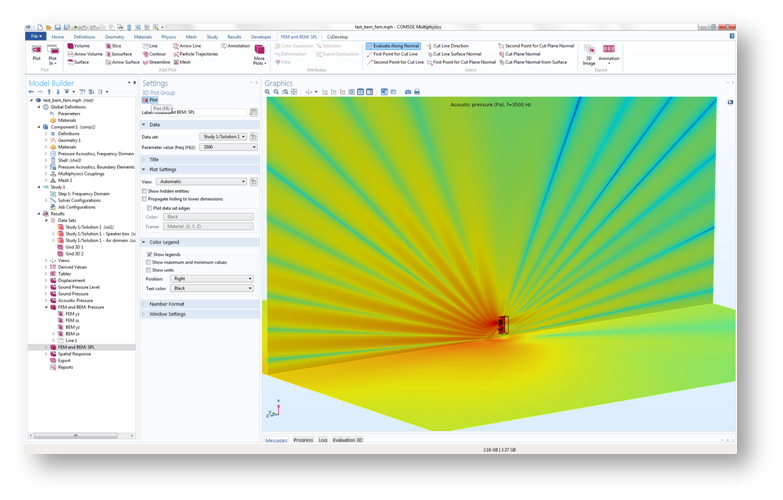The height and width of the screenshot is (500, 783).
Task: Expand the Number Format section
Action: tap(166, 304)
